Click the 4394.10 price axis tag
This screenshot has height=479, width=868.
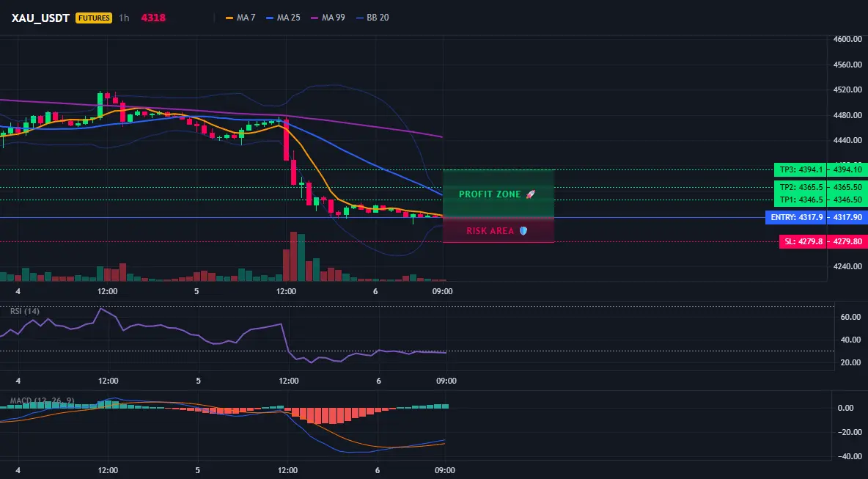(x=847, y=170)
